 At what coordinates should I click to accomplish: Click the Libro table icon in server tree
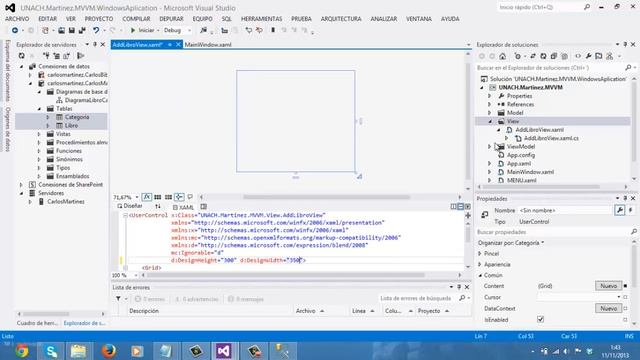click(60, 125)
